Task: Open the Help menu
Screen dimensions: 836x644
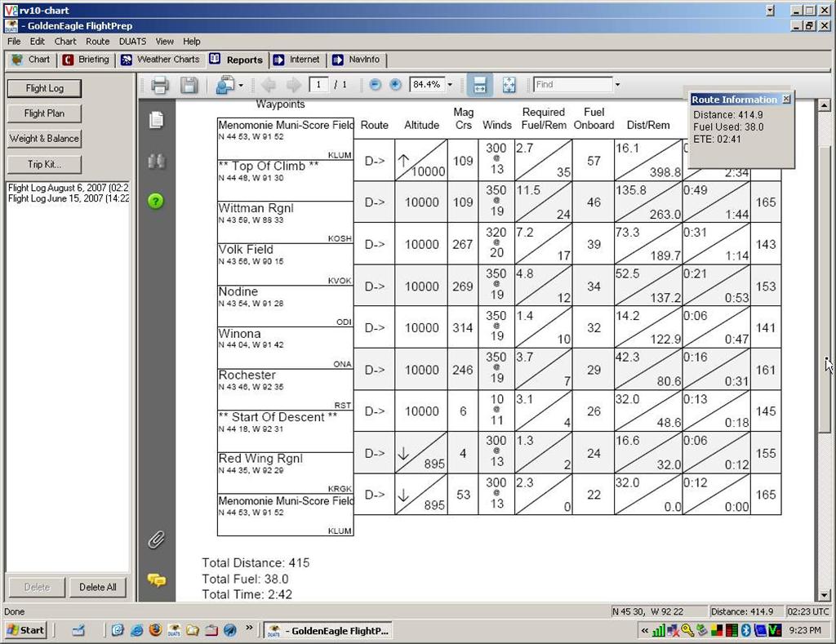Action: (x=191, y=41)
